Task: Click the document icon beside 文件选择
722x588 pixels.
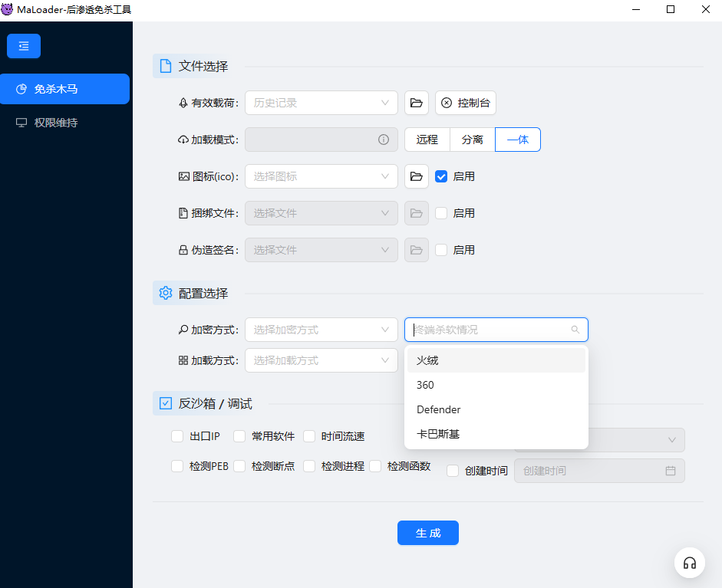Action: [164, 66]
